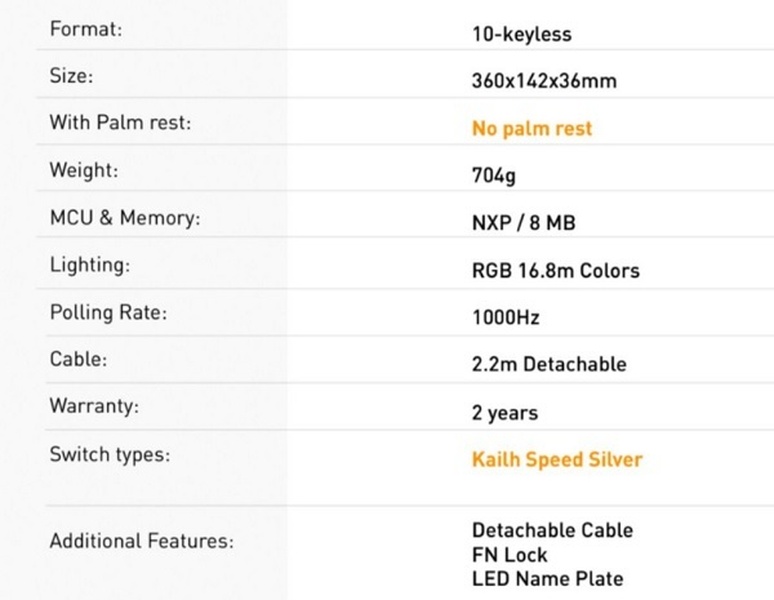774x600 pixels.
Task: Select the 'NXP / 8 MB' value
Action: click(523, 223)
